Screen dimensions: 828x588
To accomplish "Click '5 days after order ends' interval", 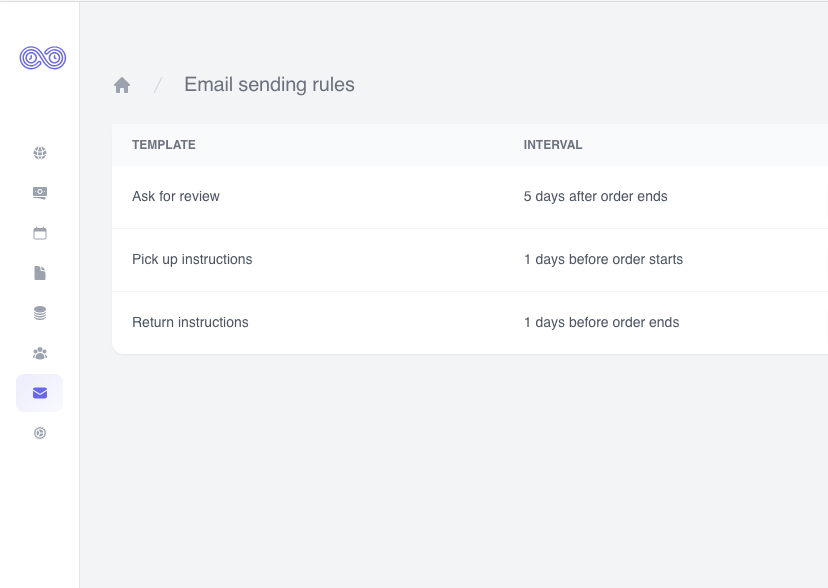I will pos(595,196).
